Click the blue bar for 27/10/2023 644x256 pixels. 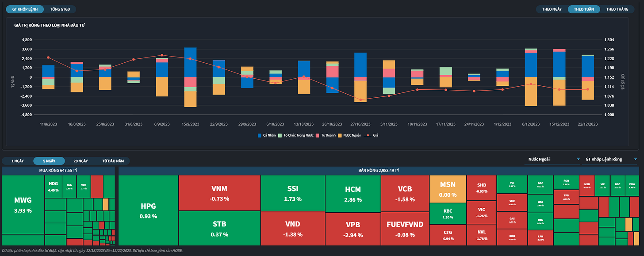coord(360,65)
